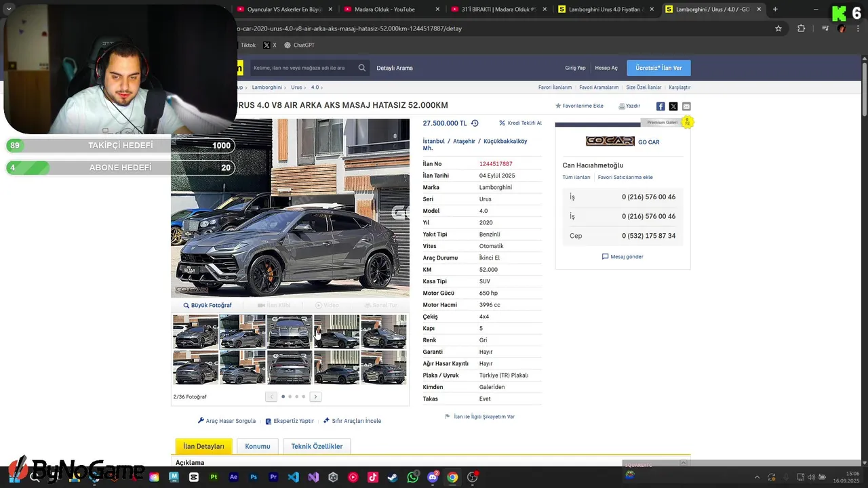Select the İlan Detayları tab
The image size is (868, 488).
click(x=203, y=446)
